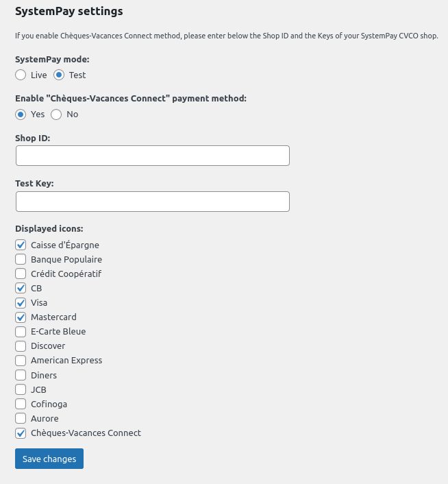The height and width of the screenshot is (484, 448).
Task: Uncheck the Caisse d'Épargne icon checkbox
Action: (21, 245)
